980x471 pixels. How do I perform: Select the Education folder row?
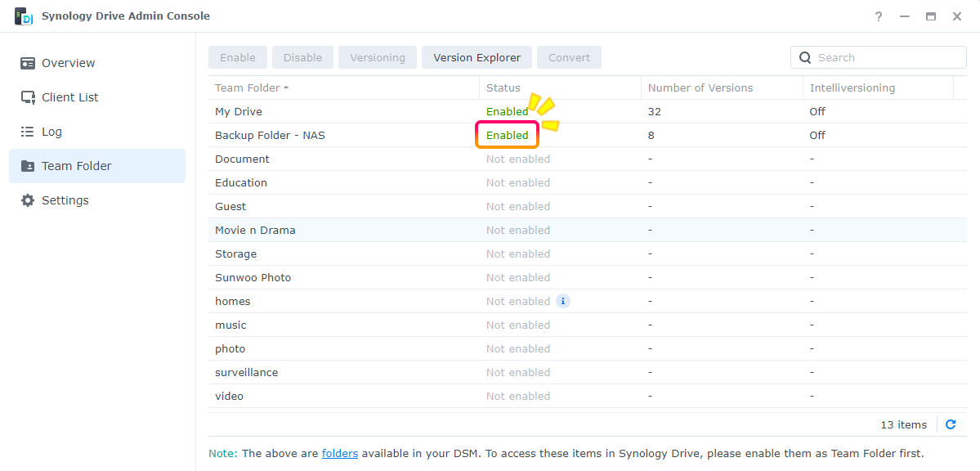[588, 182]
